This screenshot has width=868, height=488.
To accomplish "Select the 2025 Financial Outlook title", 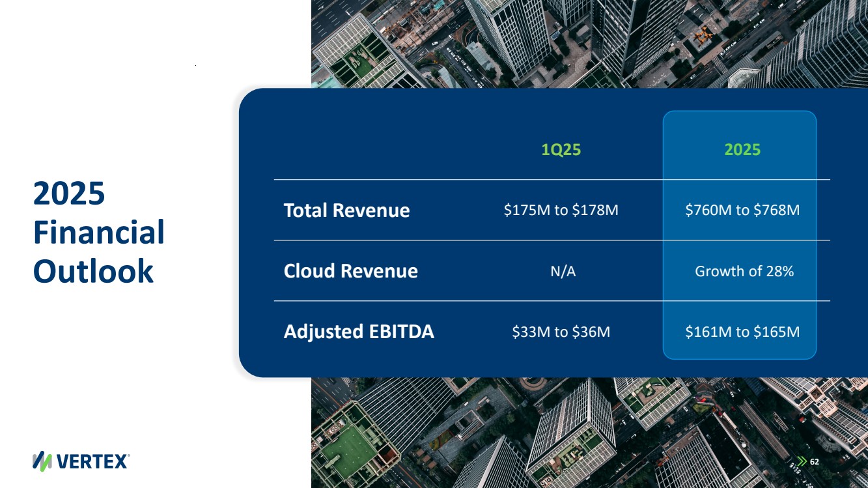I will [98, 233].
